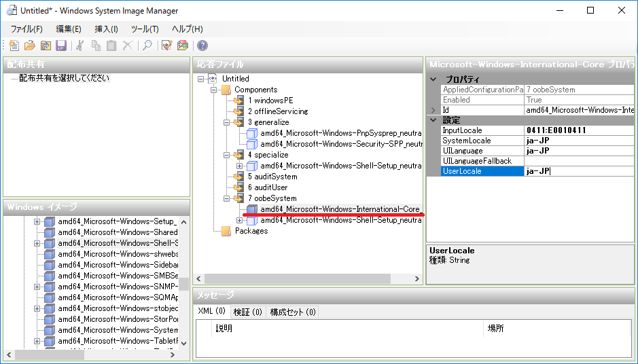
Task: Select amd64_Microsoft-Windows-SMBSe in Windows image
Action: [118, 276]
